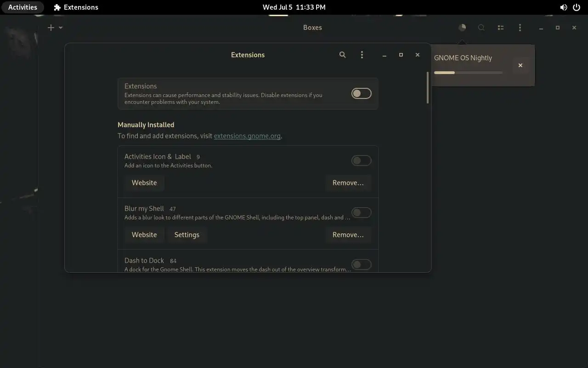
Task: Close the Extensions window
Action: point(418,55)
